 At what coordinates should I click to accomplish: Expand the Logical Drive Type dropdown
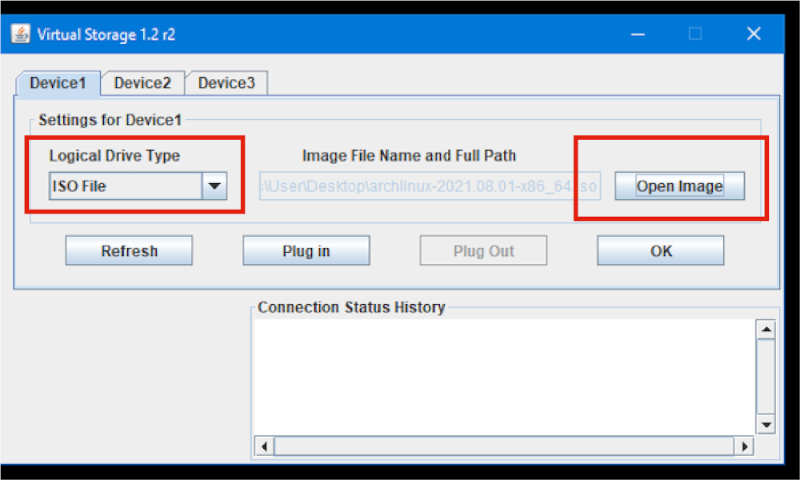pyautogui.click(x=214, y=186)
